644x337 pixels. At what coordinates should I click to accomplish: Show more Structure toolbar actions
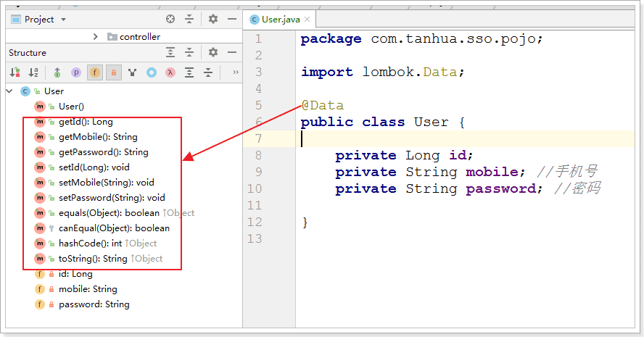tap(236, 72)
